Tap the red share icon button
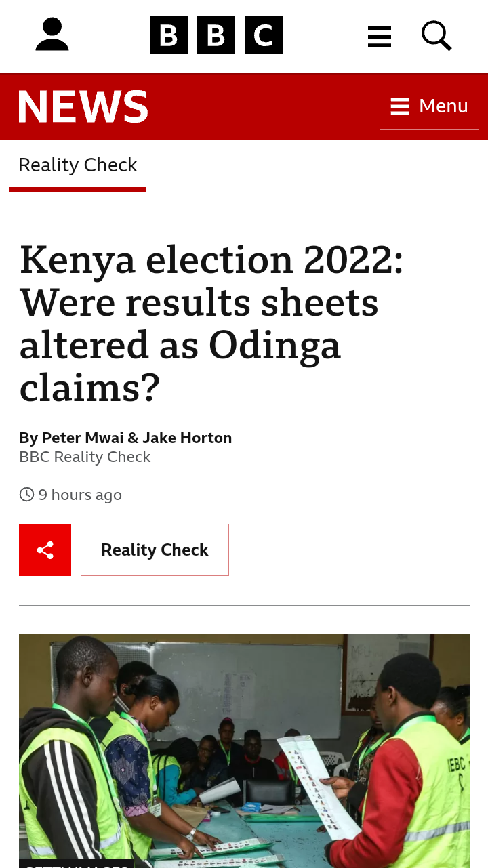The width and height of the screenshot is (488, 868). pyautogui.click(x=45, y=550)
